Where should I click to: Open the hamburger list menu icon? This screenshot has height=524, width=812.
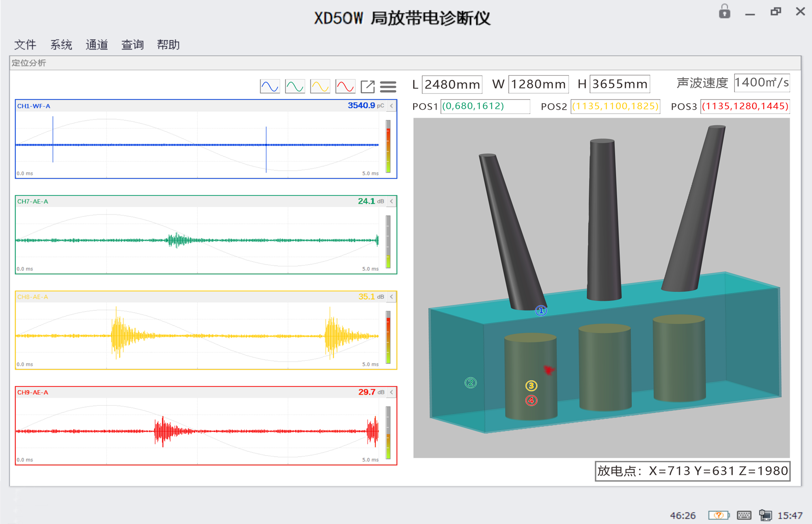click(x=388, y=87)
